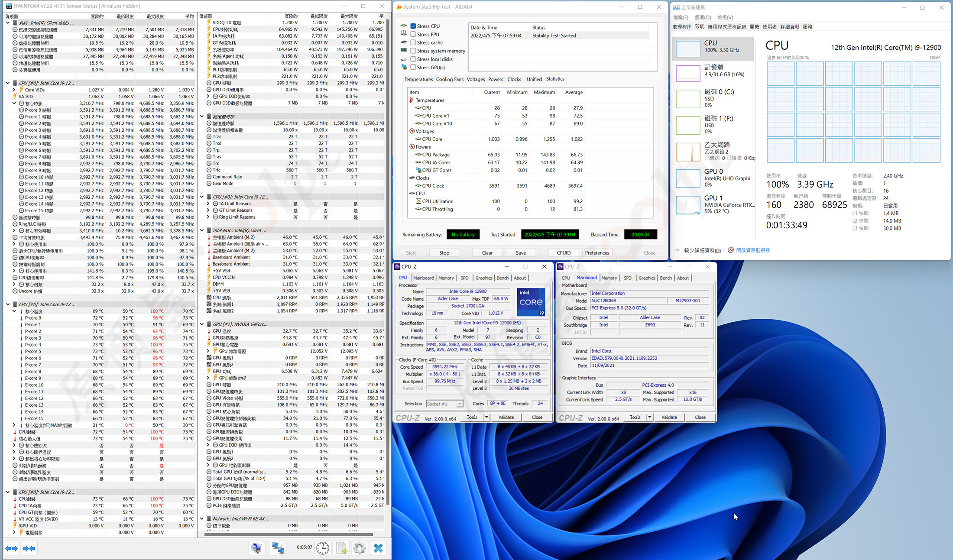Click Voltages group icon in AIDA64 statistics
This screenshot has height=560, width=953.
tap(412, 131)
